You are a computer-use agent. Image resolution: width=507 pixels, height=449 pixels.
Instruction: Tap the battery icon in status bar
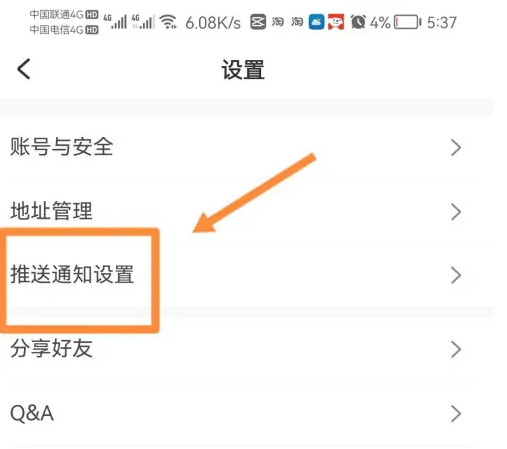pyautogui.click(x=407, y=22)
